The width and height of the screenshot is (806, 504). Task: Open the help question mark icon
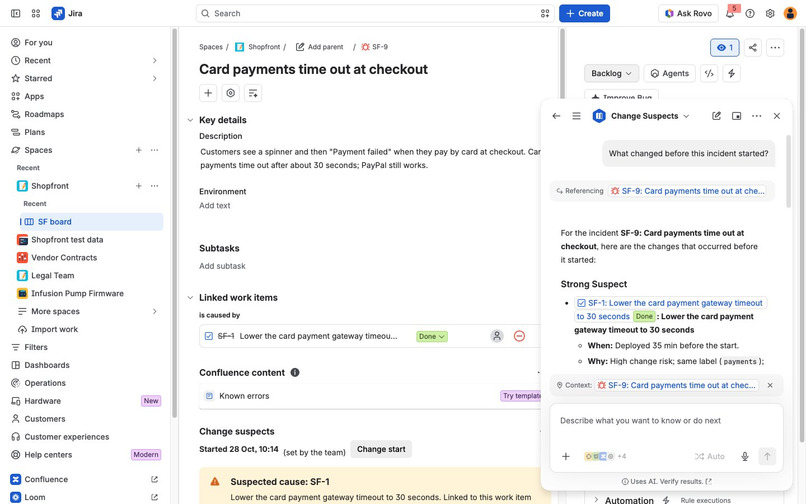(x=750, y=13)
